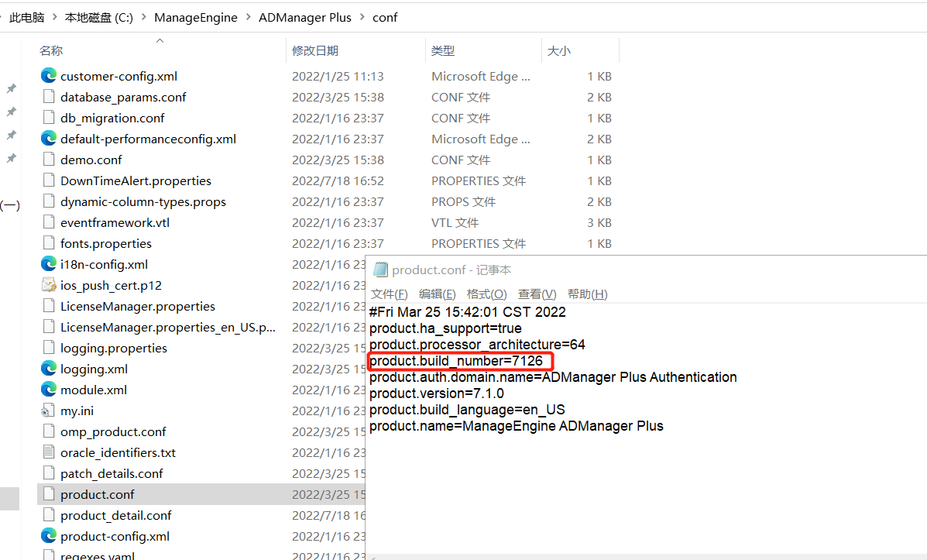
Task: Click the omp_product.conf file icon
Action: coord(49,431)
